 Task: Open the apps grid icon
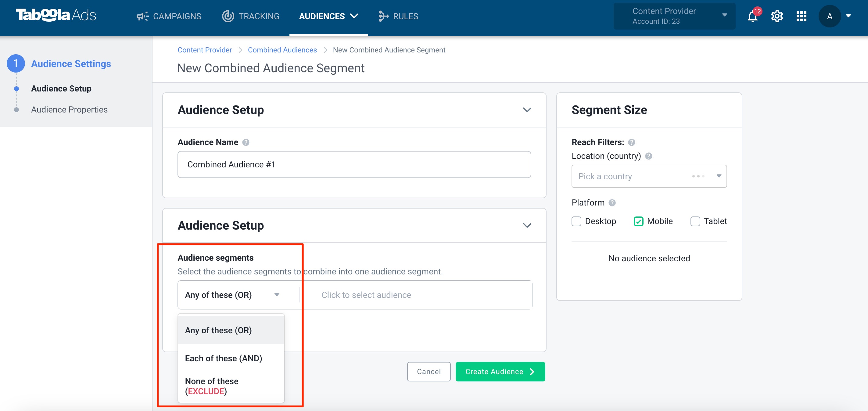point(801,16)
